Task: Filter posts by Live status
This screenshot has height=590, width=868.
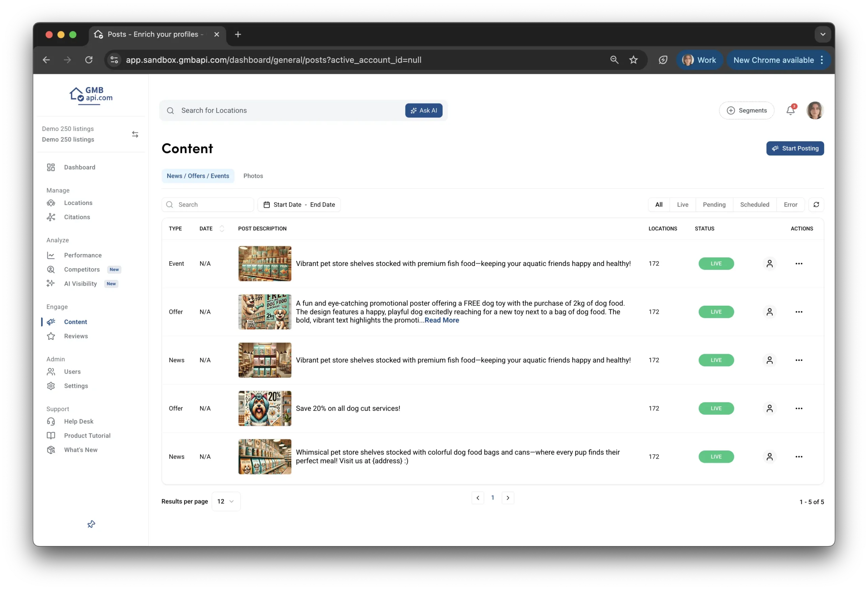Action: (683, 204)
